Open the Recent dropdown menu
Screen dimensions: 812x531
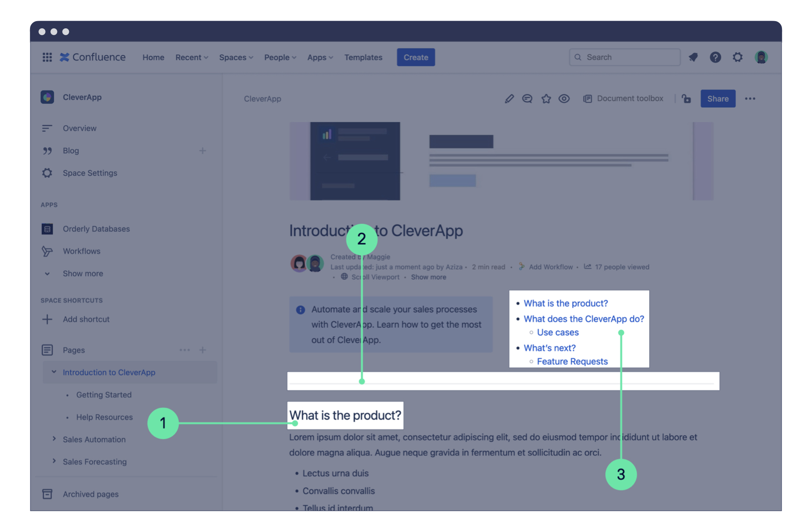(x=191, y=57)
